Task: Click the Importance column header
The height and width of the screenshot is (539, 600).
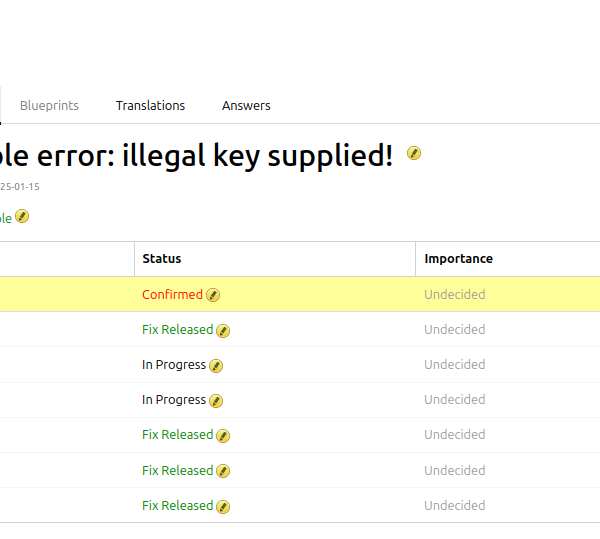Action: click(x=458, y=259)
